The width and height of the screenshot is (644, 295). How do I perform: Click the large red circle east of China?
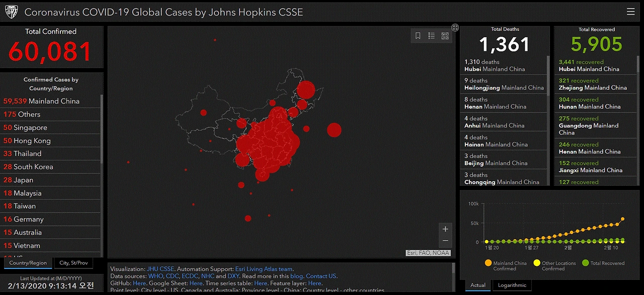point(334,130)
